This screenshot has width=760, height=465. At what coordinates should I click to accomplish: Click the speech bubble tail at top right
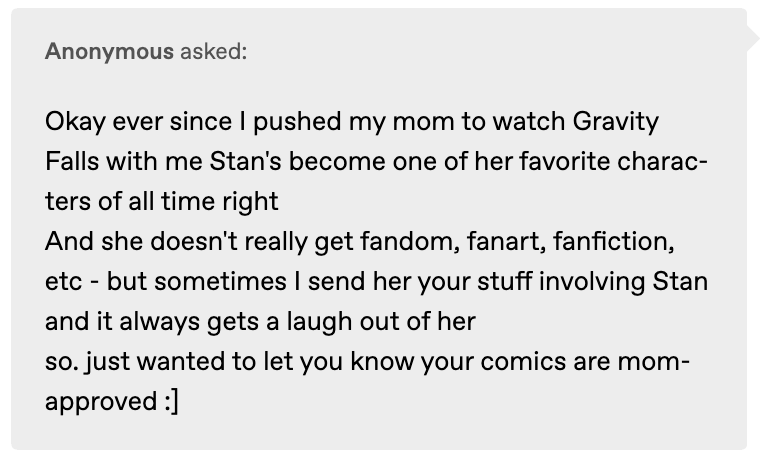[x=752, y=40]
